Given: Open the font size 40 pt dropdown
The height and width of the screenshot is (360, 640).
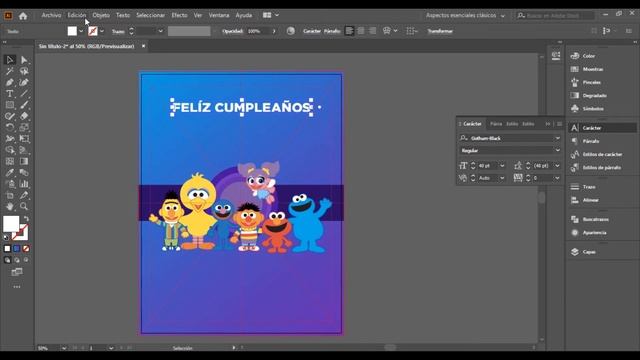Looking at the screenshot, I should (502, 166).
